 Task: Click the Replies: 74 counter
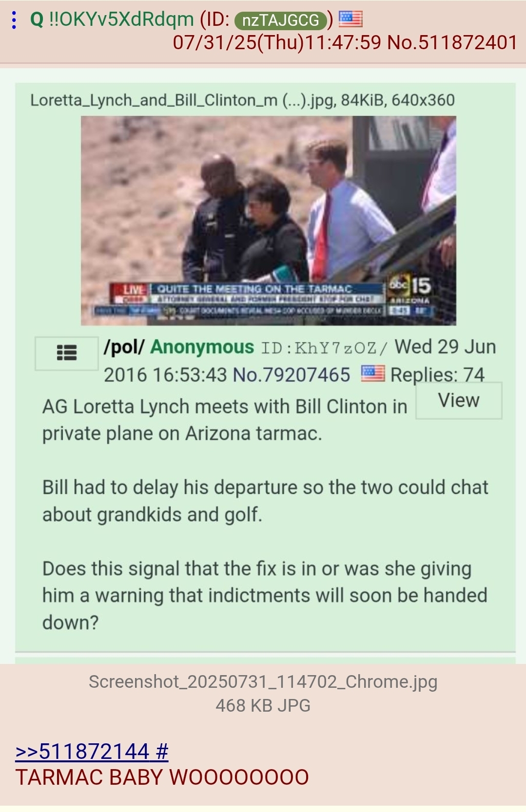(437, 375)
